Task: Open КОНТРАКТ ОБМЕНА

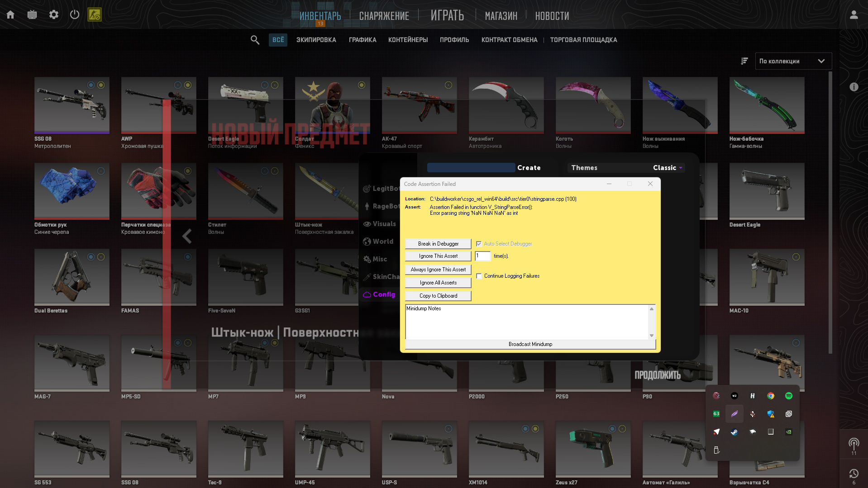Action: (509, 40)
